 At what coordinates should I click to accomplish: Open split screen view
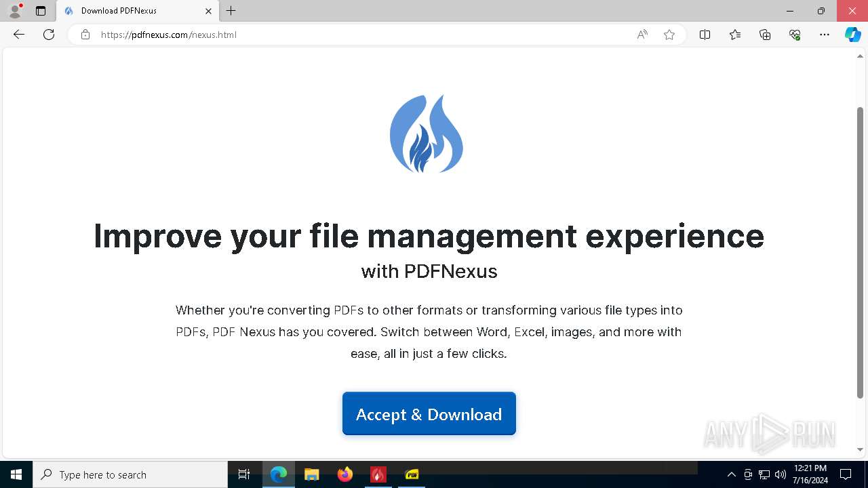click(x=705, y=35)
